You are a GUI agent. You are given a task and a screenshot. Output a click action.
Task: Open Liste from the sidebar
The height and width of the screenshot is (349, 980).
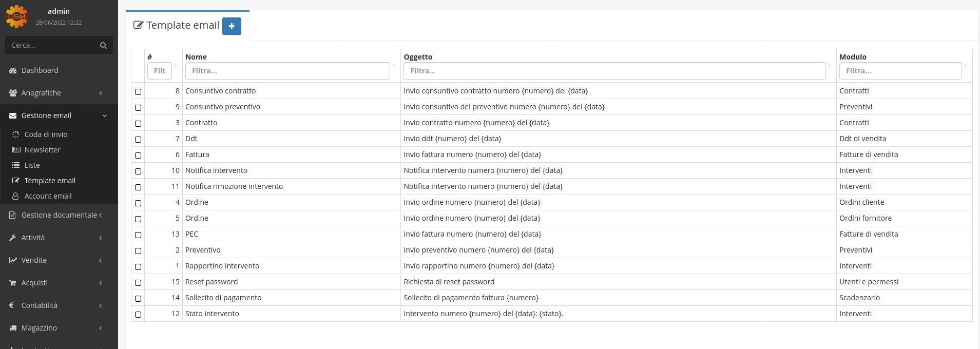pos(32,165)
